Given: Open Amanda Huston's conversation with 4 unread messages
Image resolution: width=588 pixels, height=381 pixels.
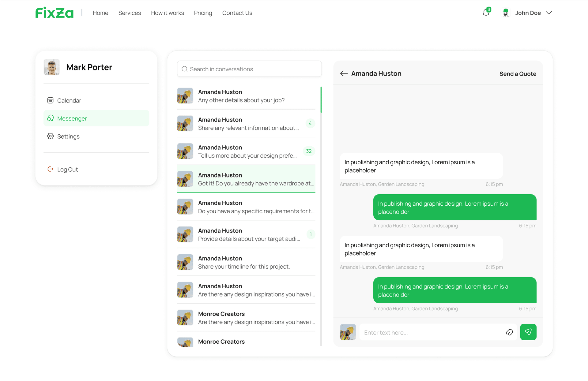Looking at the screenshot, I should 245,124.
